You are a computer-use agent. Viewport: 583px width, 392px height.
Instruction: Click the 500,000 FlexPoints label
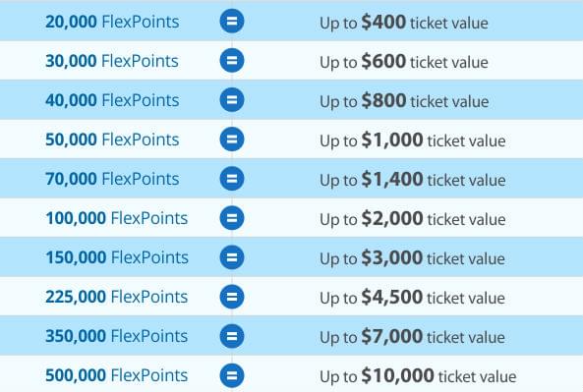click(117, 375)
